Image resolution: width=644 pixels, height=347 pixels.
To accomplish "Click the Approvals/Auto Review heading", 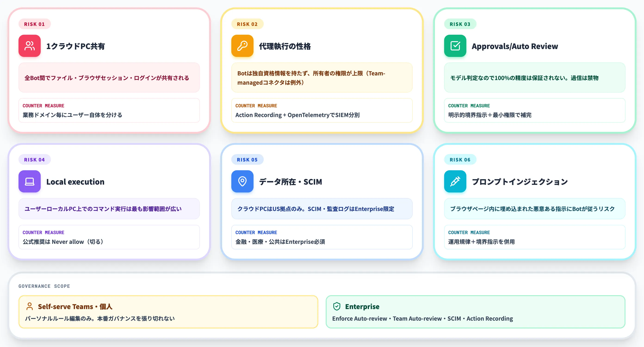I will tap(514, 46).
